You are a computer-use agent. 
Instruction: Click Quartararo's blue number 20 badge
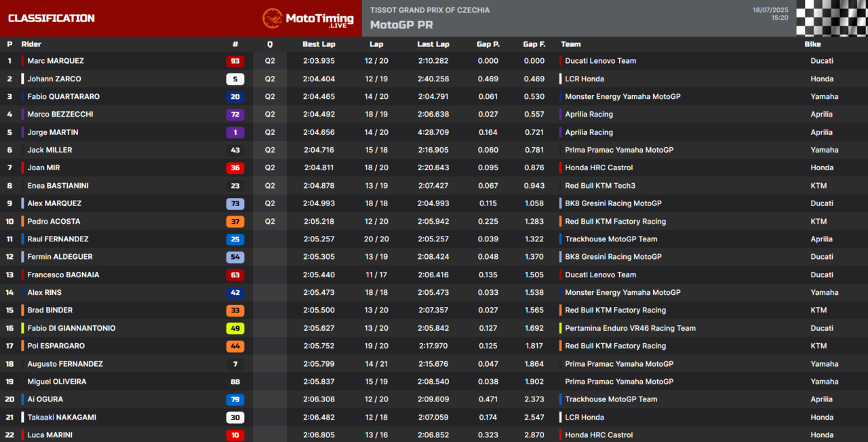pyautogui.click(x=235, y=97)
